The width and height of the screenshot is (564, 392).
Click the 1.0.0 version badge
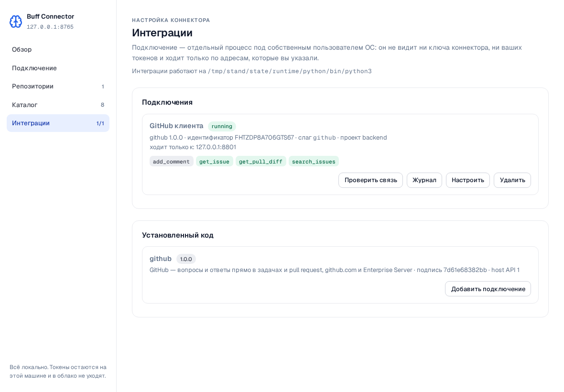186,259
